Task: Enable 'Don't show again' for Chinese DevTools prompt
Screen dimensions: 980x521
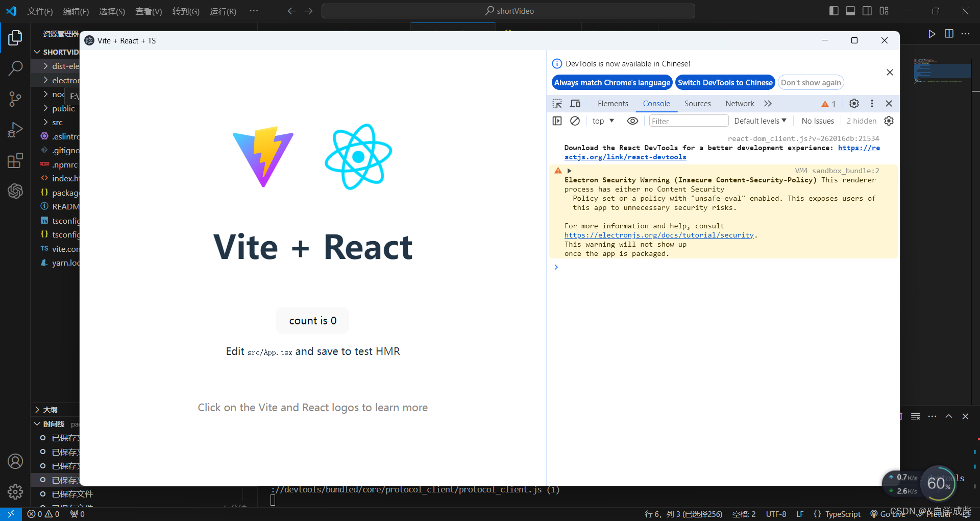Action: click(811, 82)
